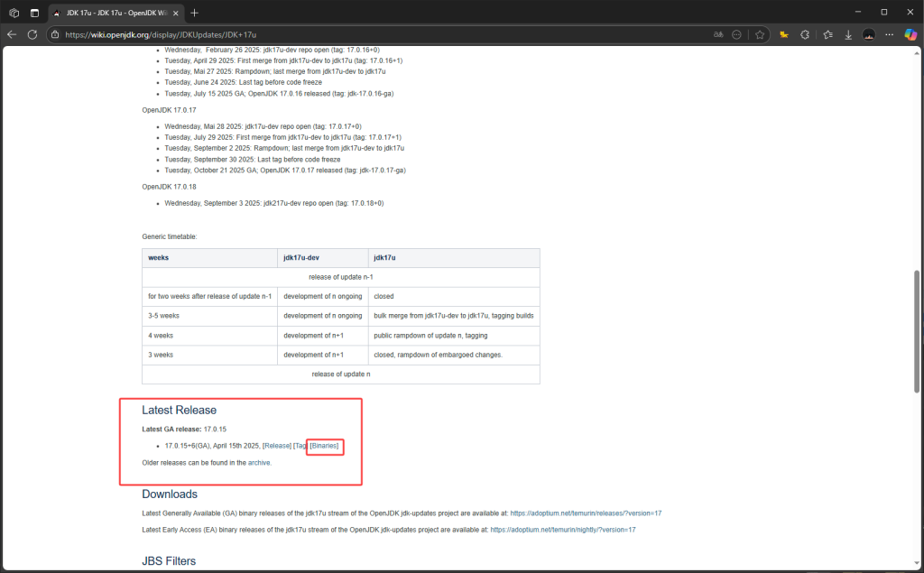
Task: Click 'Tuesday, September 30 2025: Last tag' bullet
Action: pyautogui.click(x=253, y=160)
